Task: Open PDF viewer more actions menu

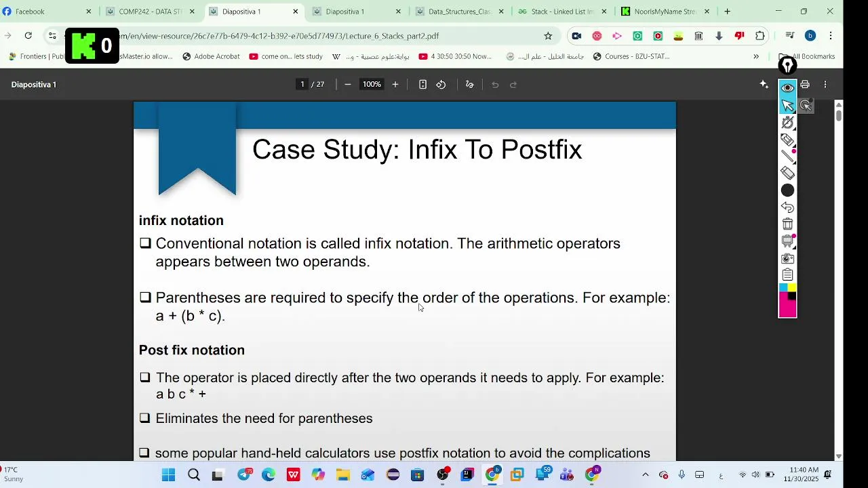Action: [x=825, y=85]
